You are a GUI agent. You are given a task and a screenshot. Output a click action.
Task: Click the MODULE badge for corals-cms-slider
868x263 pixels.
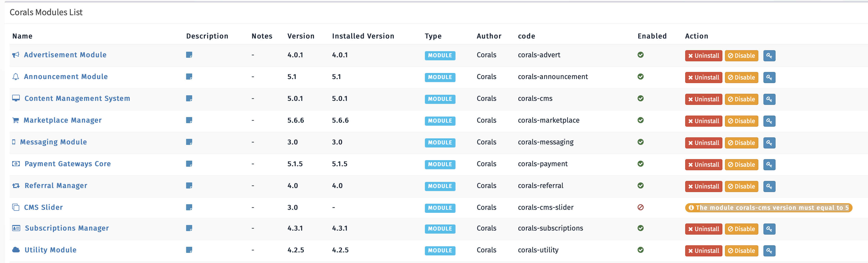click(440, 208)
